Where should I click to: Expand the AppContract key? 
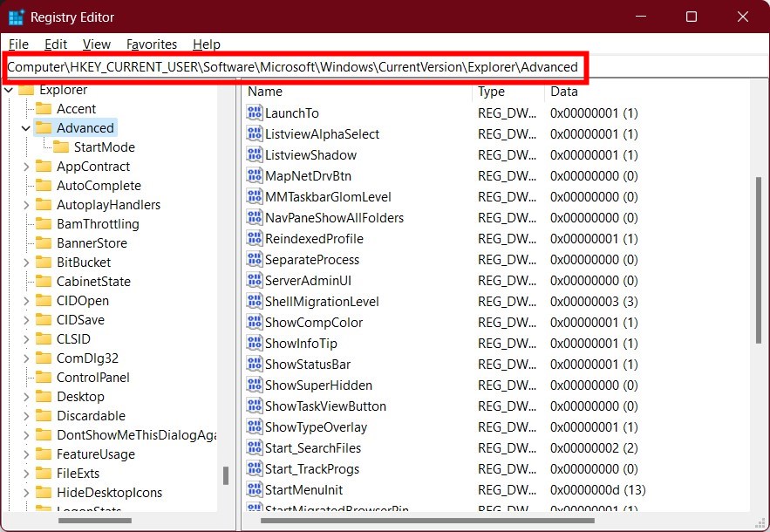tap(26, 167)
